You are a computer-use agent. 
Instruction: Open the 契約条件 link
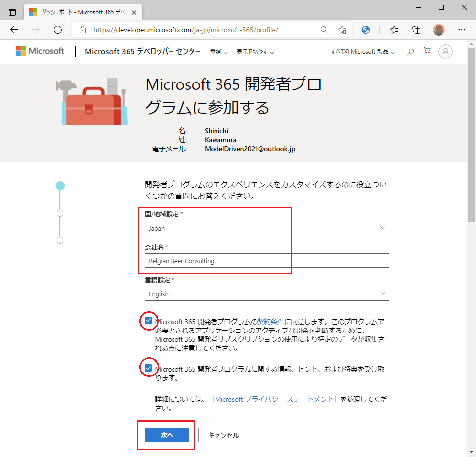[x=271, y=321]
